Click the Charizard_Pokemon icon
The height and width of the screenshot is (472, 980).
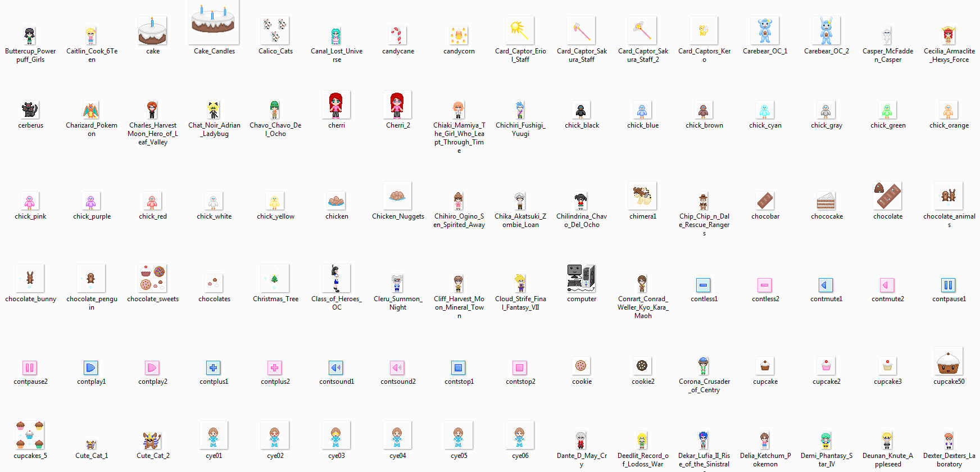(x=91, y=110)
